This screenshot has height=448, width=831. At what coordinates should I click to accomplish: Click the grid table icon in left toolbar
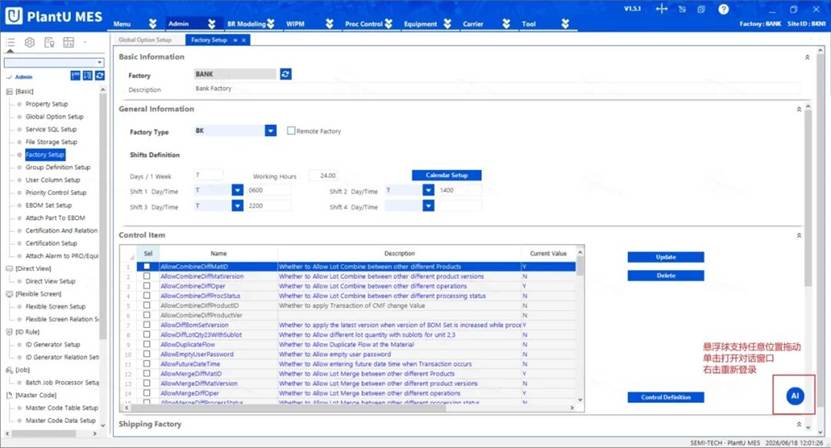68,42
